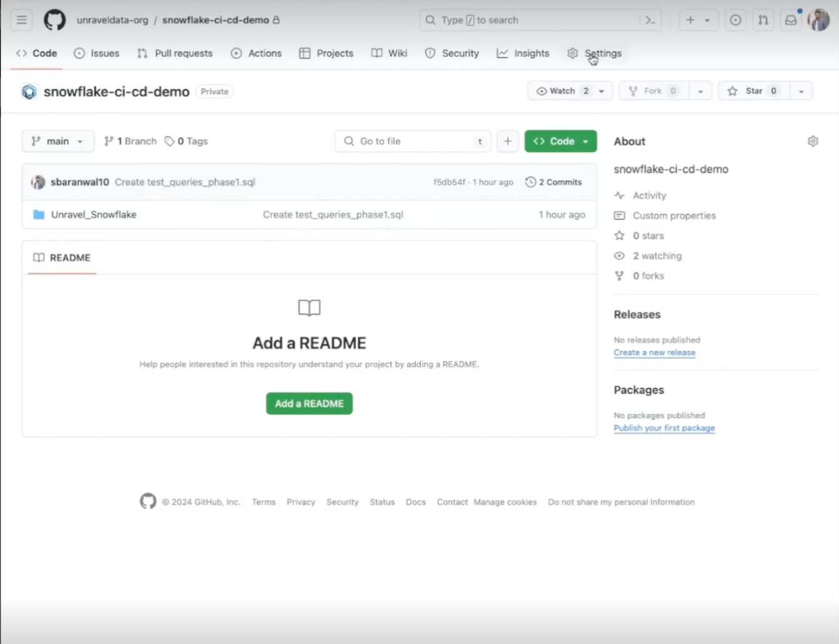Expand the Star lists dropdown arrow
839x644 pixels.
pos(801,91)
